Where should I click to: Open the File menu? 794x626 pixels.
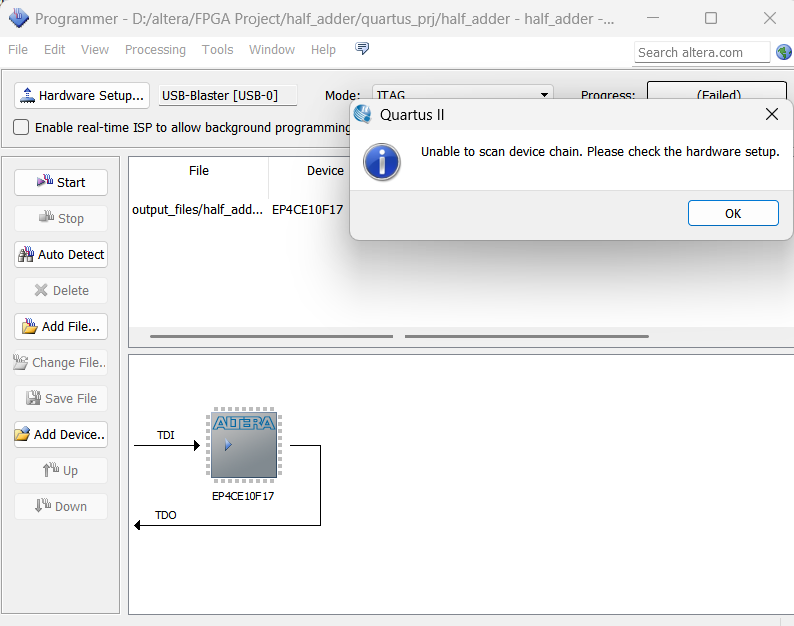pyautogui.click(x=18, y=50)
